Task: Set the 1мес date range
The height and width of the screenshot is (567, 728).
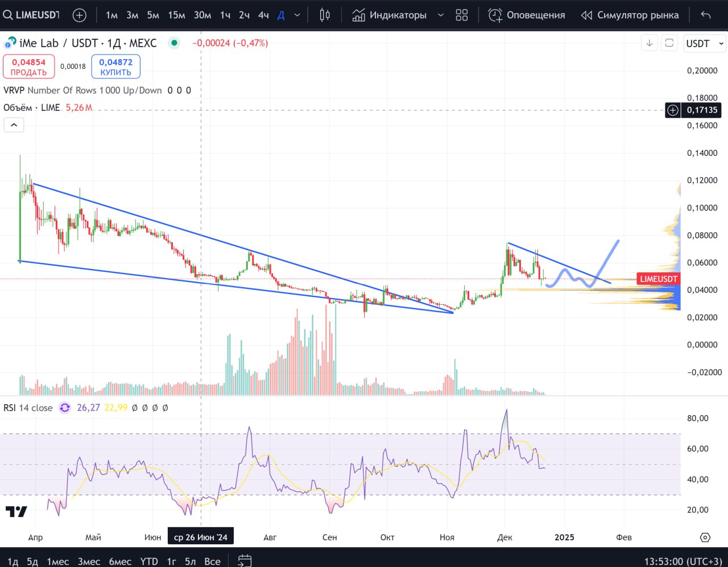Action: tap(57, 561)
